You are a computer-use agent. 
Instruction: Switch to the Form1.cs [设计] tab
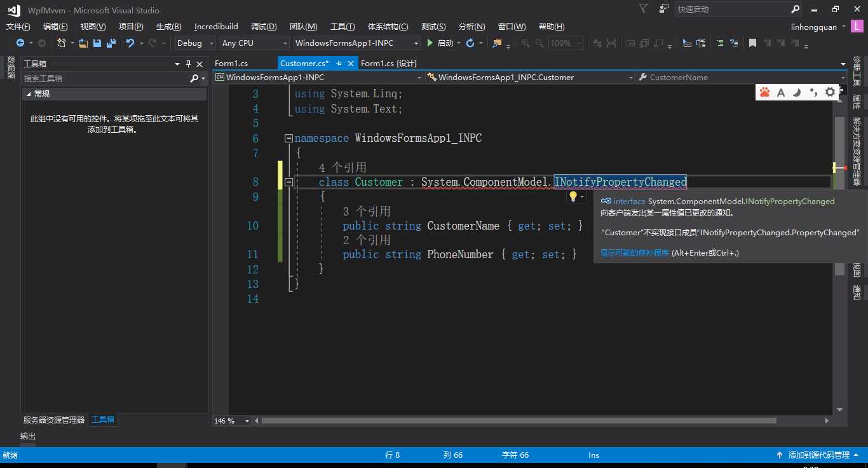[388, 64]
